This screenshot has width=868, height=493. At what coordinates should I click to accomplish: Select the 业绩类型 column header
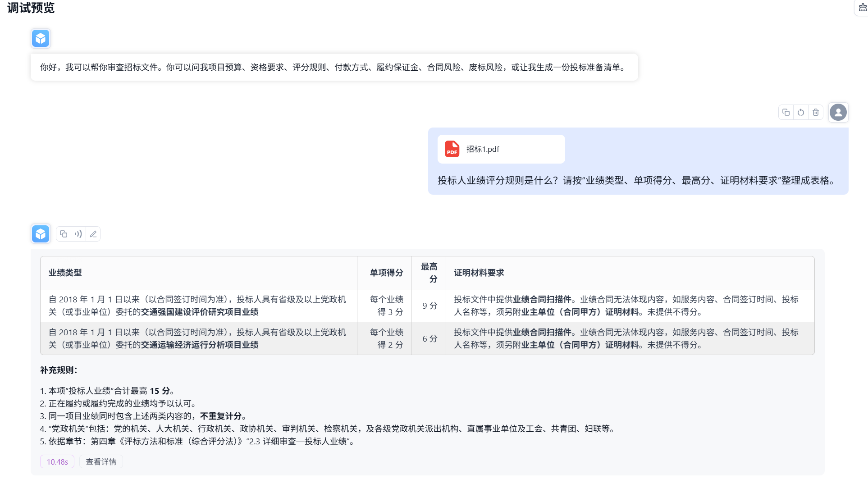coord(199,273)
